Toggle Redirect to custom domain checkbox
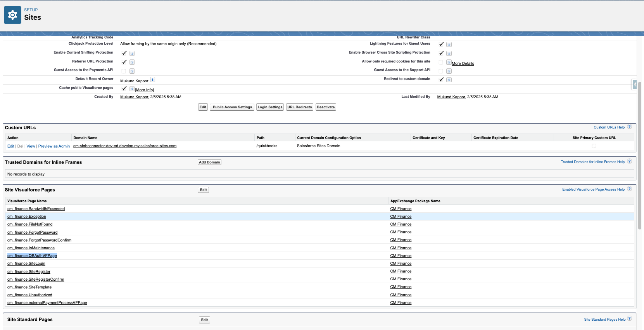 [x=441, y=80]
